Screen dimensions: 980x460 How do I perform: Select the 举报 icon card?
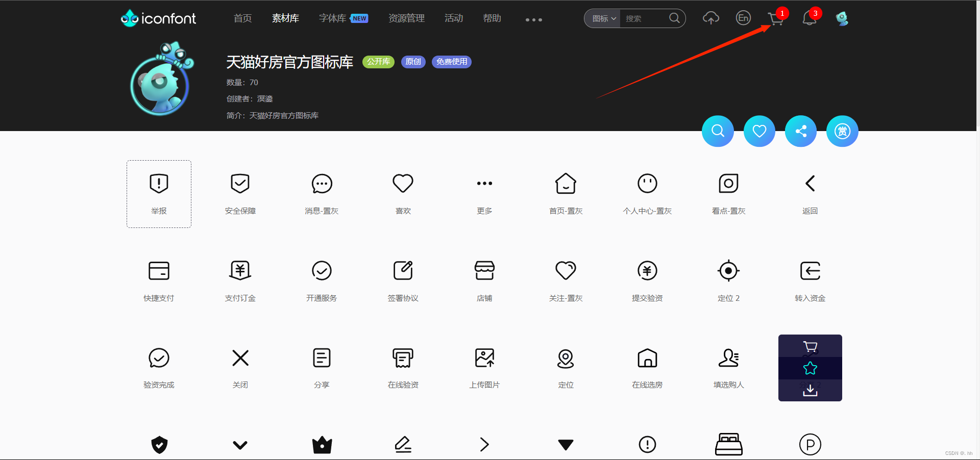(x=159, y=194)
